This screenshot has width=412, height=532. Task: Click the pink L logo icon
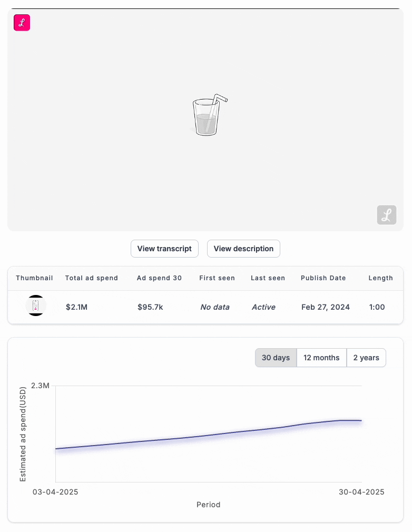click(x=22, y=23)
